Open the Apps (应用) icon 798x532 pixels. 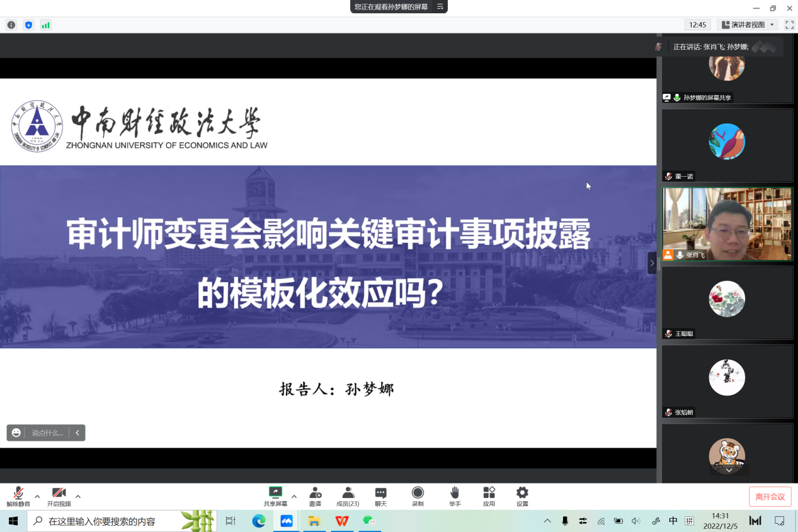(489, 493)
